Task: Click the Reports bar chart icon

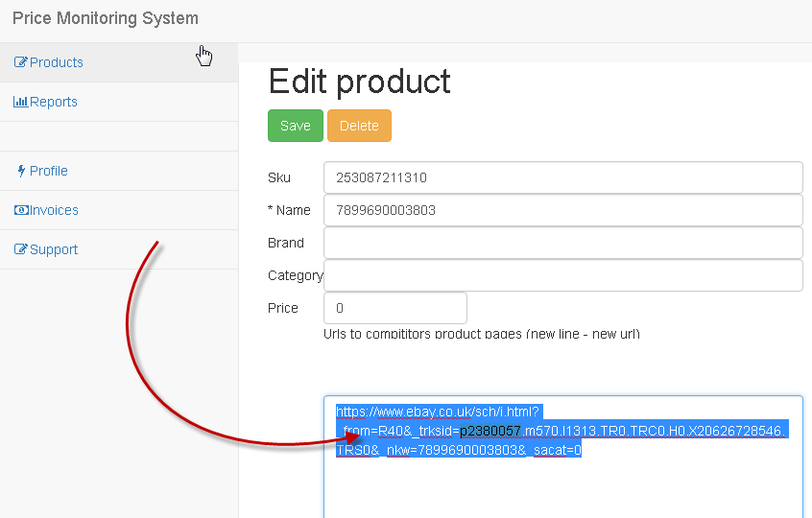Action: (20, 102)
